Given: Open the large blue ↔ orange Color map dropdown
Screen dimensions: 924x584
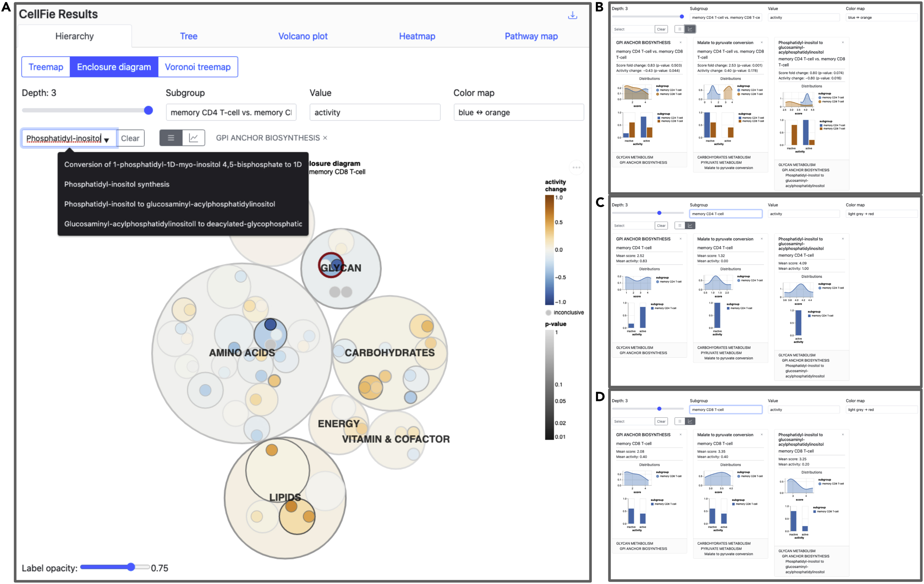Looking at the screenshot, I should coord(518,112).
